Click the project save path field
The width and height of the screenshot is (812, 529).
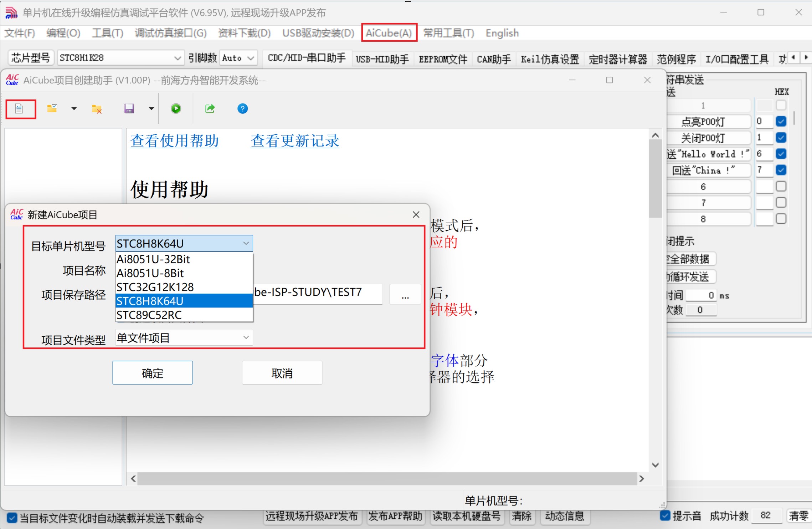[318, 294]
